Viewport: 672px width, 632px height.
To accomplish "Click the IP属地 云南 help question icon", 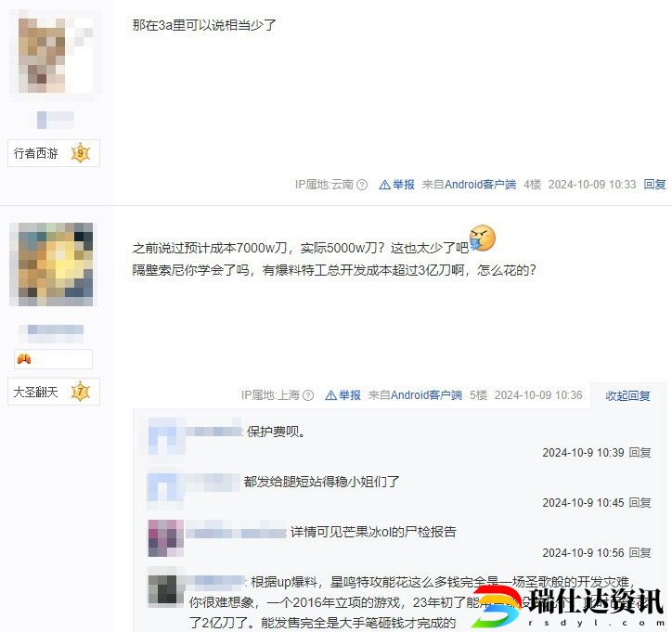I will [x=362, y=185].
